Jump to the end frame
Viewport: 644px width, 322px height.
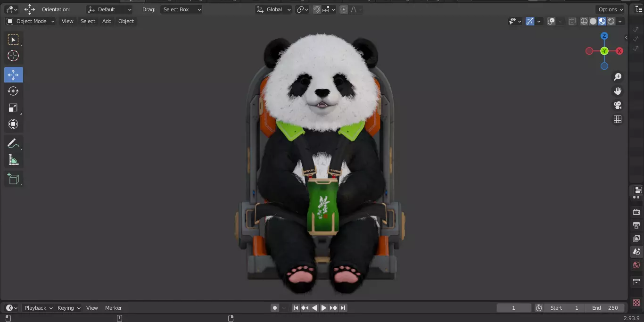pyautogui.click(x=343, y=308)
